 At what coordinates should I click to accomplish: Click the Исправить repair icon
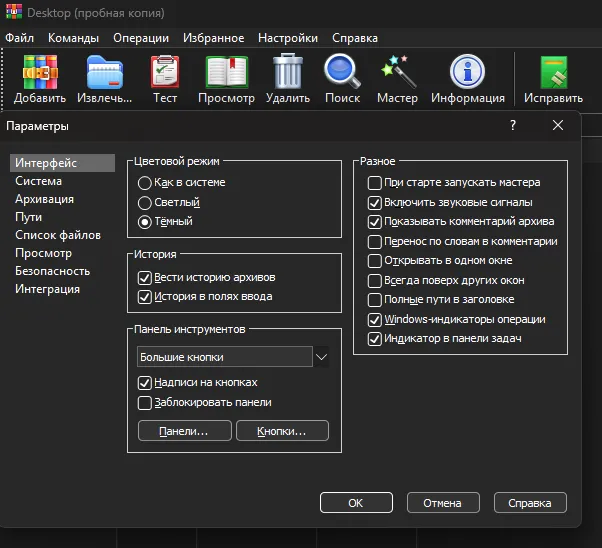pyautogui.click(x=554, y=72)
